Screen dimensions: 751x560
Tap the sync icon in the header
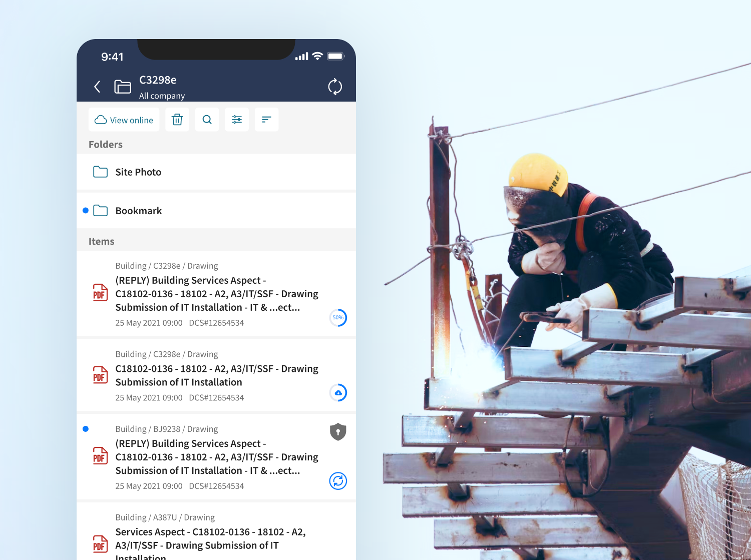(335, 87)
